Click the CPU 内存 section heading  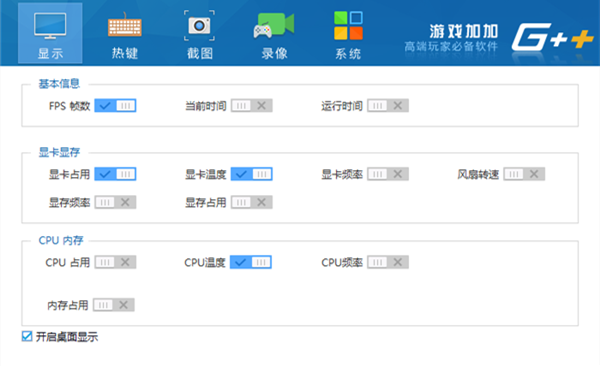click(x=61, y=240)
